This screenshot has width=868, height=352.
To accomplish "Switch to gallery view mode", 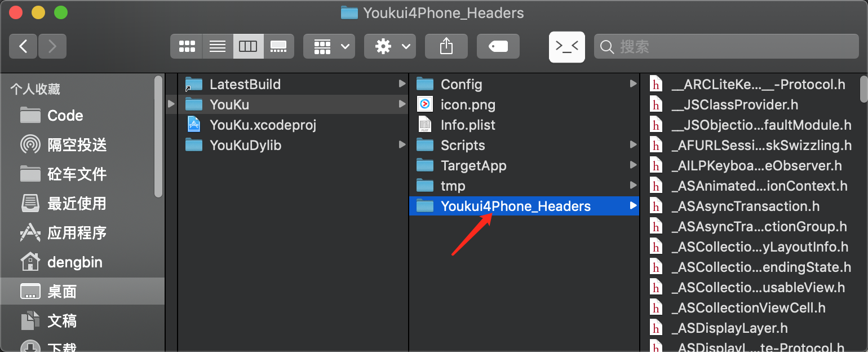I will pos(278,46).
